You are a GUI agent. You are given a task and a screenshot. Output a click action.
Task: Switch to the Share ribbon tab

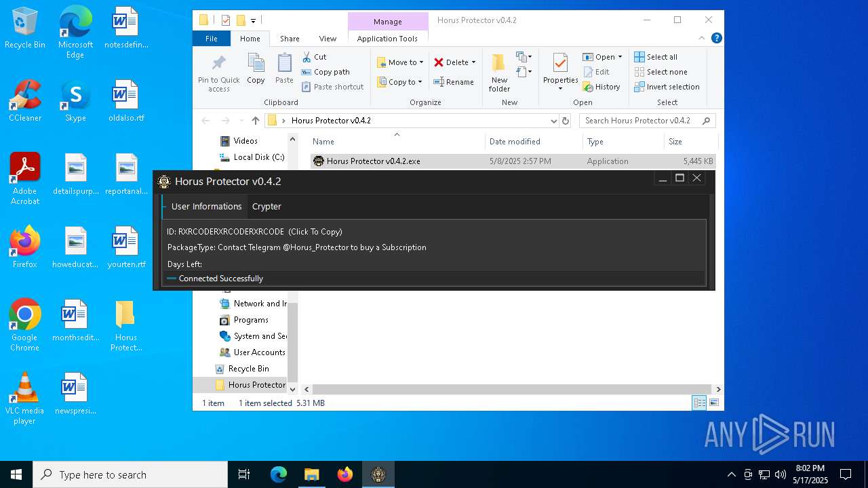[290, 39]
